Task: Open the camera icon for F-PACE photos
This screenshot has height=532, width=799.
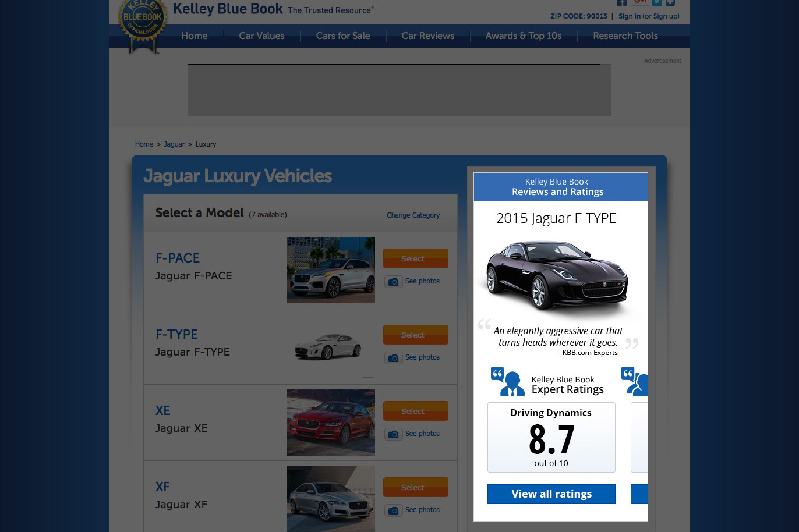Action: pos(394,282)
